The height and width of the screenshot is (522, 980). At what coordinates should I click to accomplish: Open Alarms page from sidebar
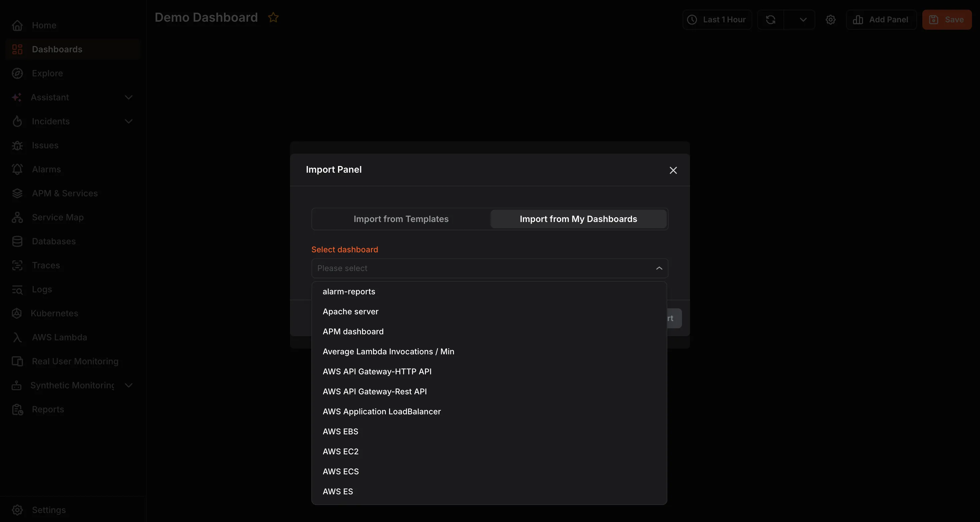point(73,169)
